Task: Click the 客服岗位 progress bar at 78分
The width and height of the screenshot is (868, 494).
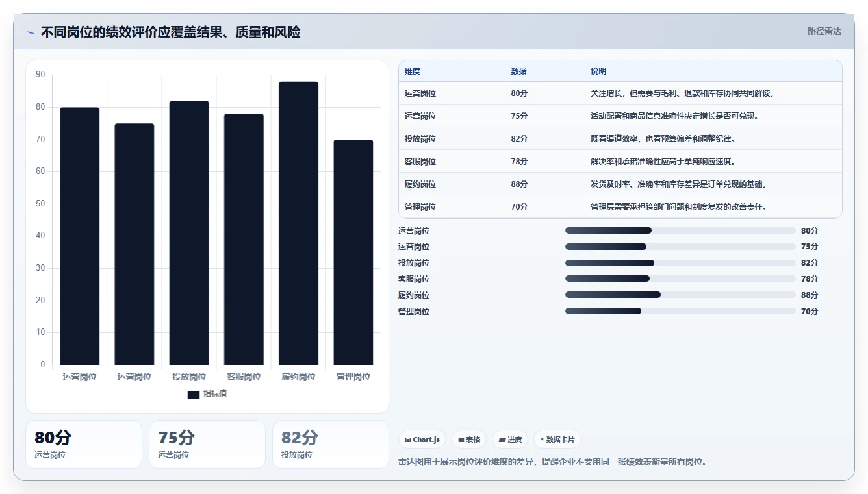Action: pyautogui.click(x=680, y=278)
